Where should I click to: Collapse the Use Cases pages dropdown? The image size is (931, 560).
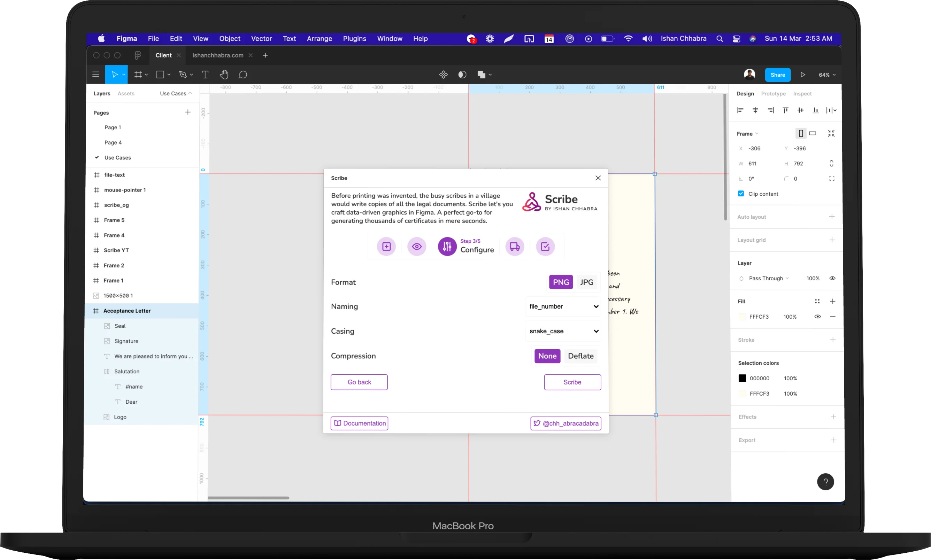pyautogui.click(x=176, y=93)
